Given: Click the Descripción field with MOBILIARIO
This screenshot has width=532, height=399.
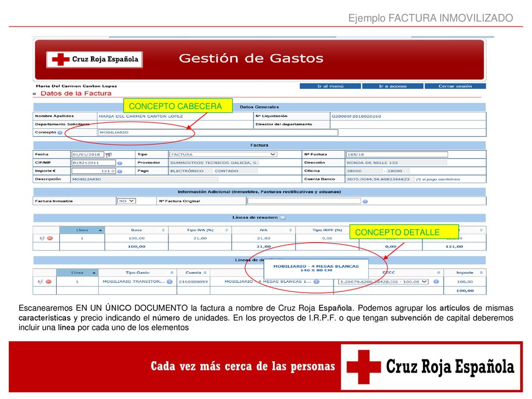Looking at the screenshot, I should click(144, 179).
